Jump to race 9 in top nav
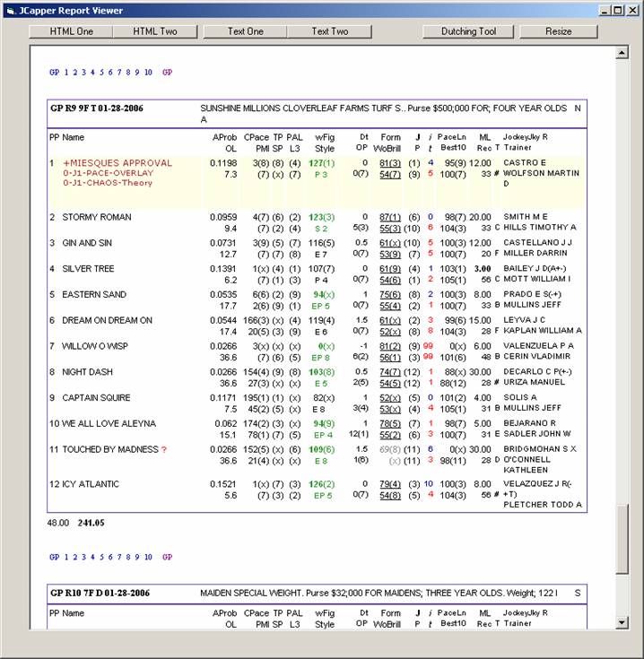This screenshot has width=644, height=659. click(136, 73)
